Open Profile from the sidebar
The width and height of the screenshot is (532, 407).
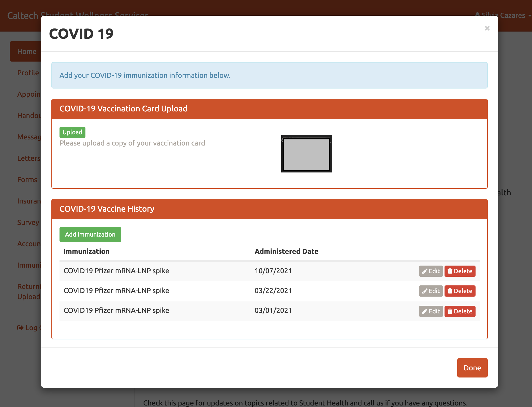tap(28, 73)
